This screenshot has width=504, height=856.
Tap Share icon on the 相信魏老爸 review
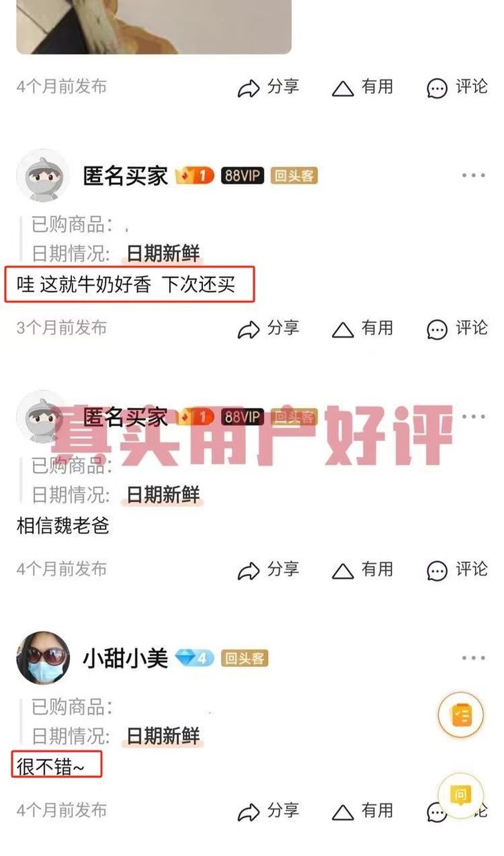(249, 571)
